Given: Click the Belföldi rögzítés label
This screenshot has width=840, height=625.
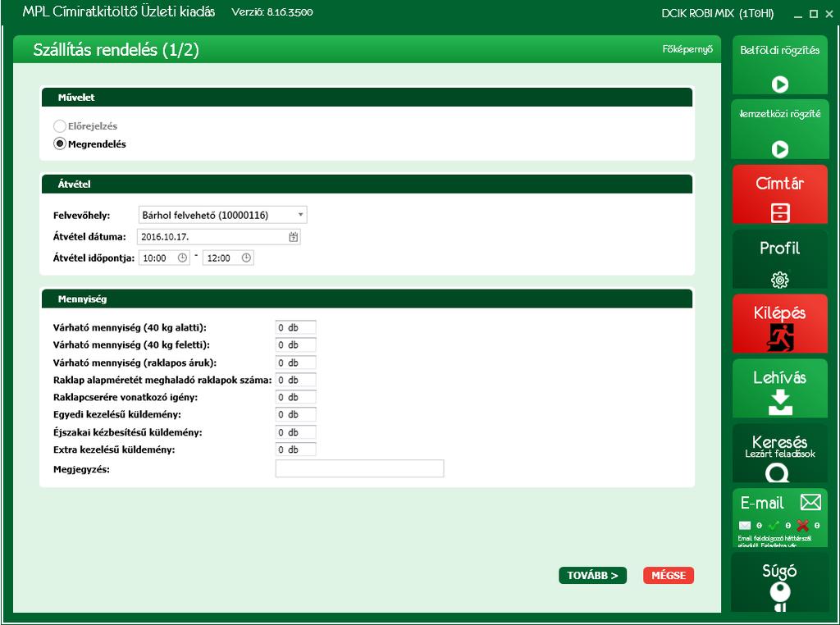Looking at the screenshot, I should click(779, 50).
